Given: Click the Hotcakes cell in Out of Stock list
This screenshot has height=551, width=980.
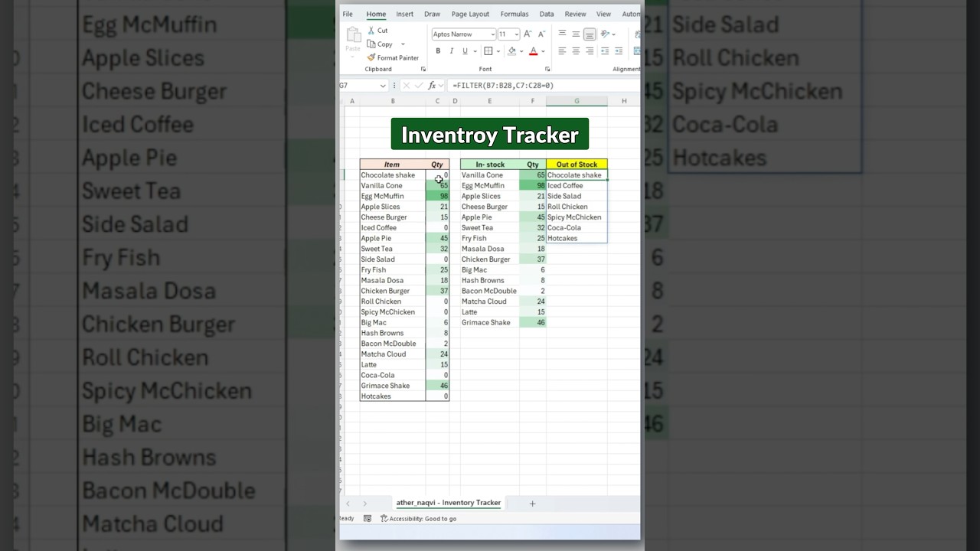Looking at the screenshot, I should coord(577,239).
